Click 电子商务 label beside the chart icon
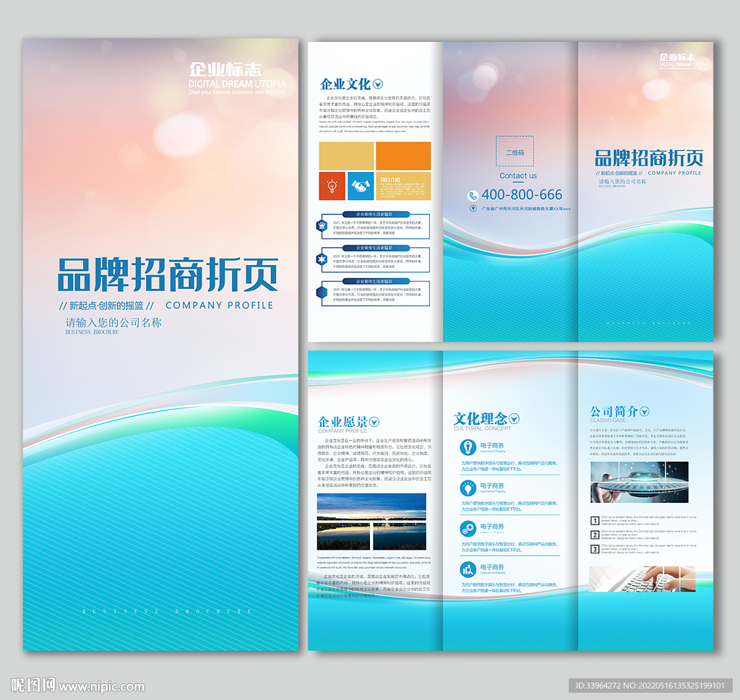Viewport: 740px width, 700px height. pyautogui.click(x=492, y=567)
